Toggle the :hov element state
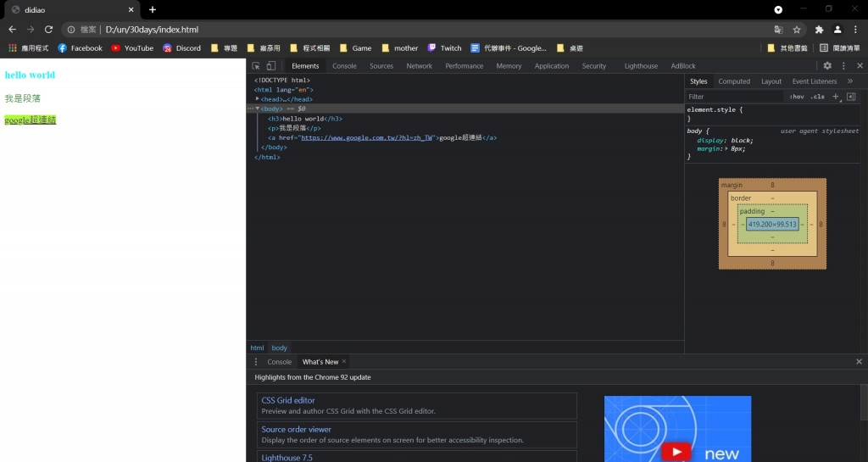Screen dimensions: 868x462 click(797, 97)
